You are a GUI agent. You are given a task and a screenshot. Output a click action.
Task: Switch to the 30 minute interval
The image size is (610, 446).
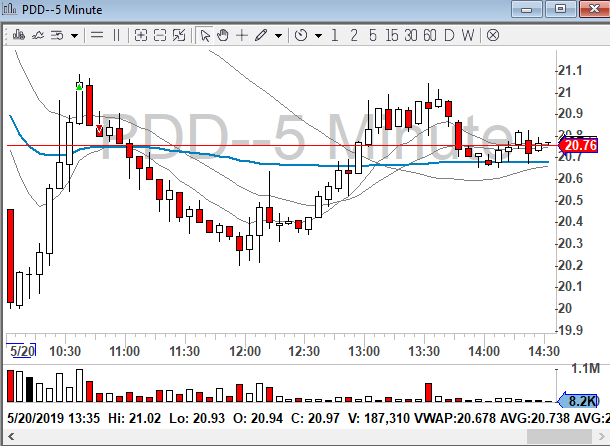[x=411, y=36]
